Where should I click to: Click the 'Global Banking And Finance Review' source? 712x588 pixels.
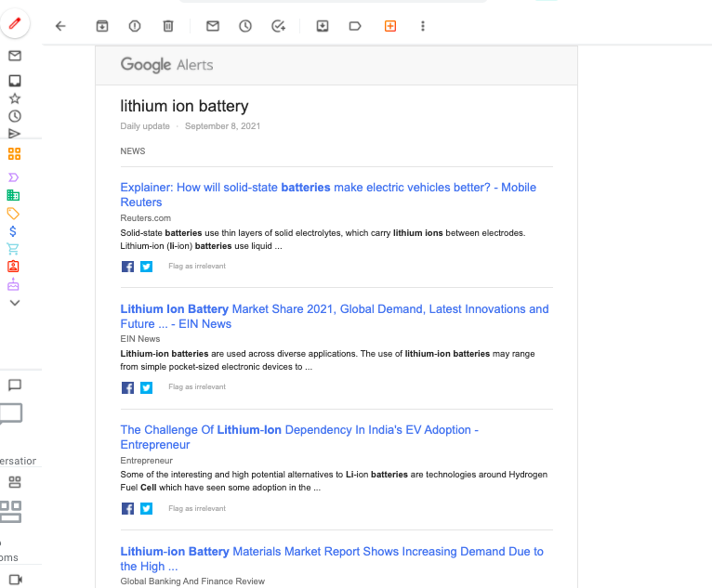(192, 581)
